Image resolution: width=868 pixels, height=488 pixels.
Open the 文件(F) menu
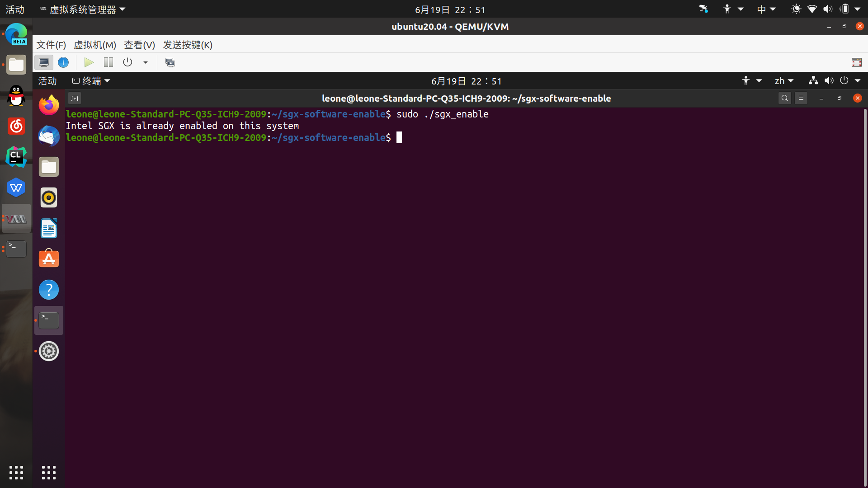point(51,45)
